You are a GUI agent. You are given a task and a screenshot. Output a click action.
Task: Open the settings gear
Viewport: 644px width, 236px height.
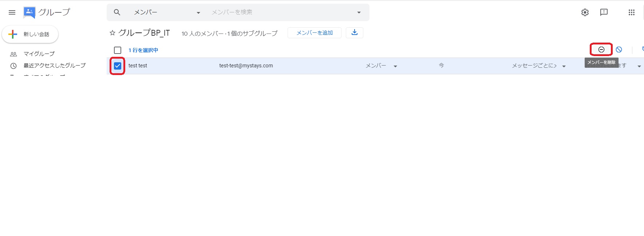pyautogui.click(x=585, y=12)
